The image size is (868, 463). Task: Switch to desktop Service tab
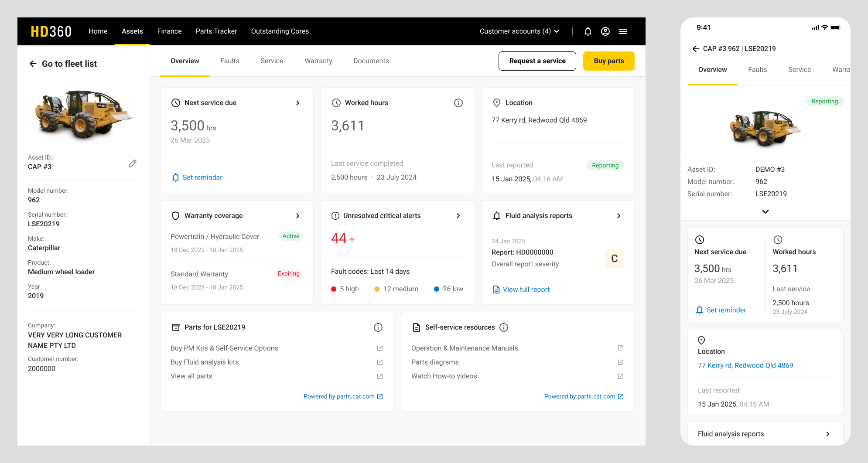tap(272, 61)
